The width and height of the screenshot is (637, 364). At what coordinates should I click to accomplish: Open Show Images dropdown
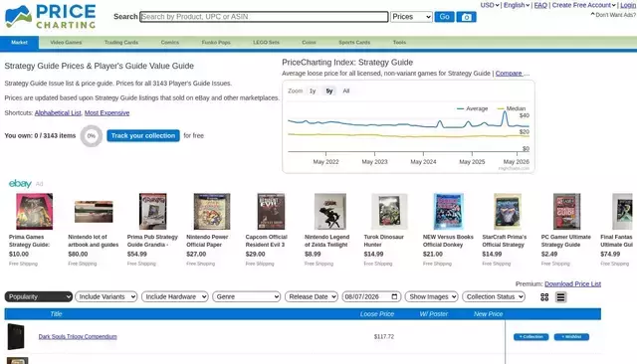pyautogui.click(x=431, y=296)
